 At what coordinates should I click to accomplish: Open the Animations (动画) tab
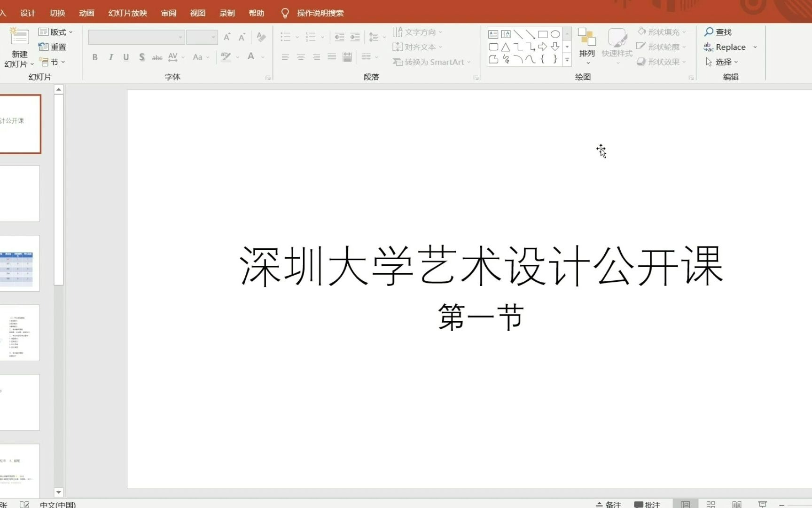(x=86, y=13)
